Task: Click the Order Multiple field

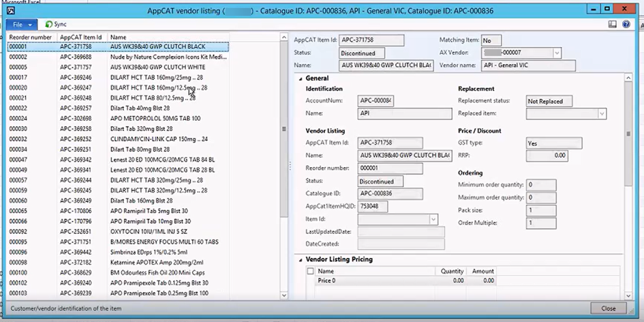Action: [x=541, y=223]
